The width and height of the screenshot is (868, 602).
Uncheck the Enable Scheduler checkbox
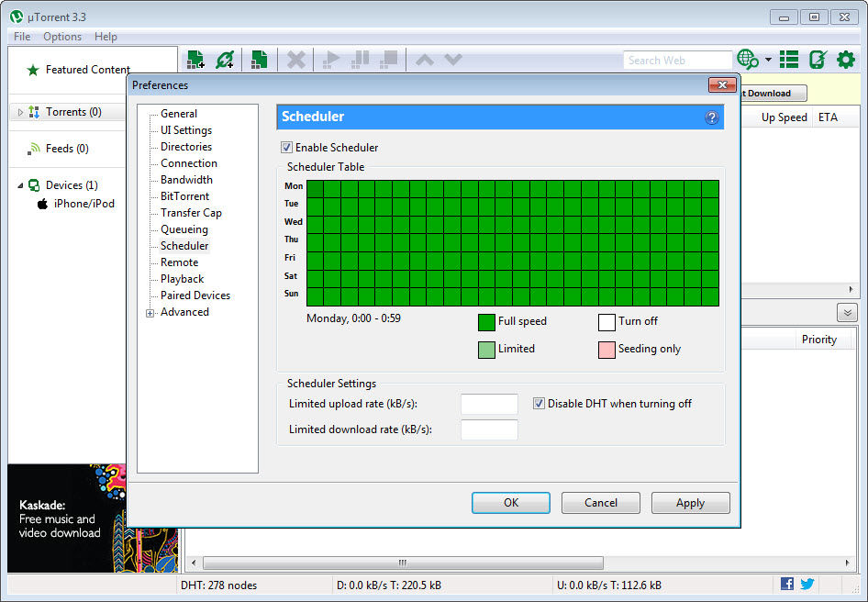click(286, 147)
